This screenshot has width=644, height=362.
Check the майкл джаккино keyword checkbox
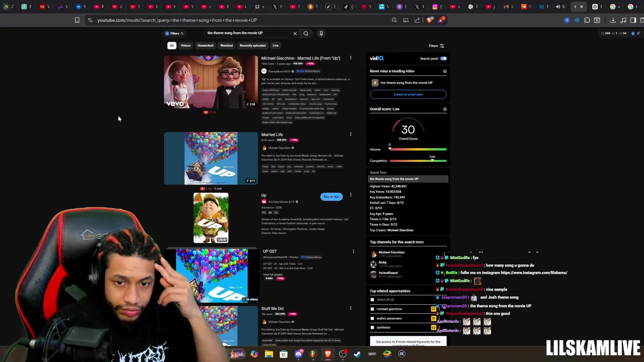coord(372,318)
